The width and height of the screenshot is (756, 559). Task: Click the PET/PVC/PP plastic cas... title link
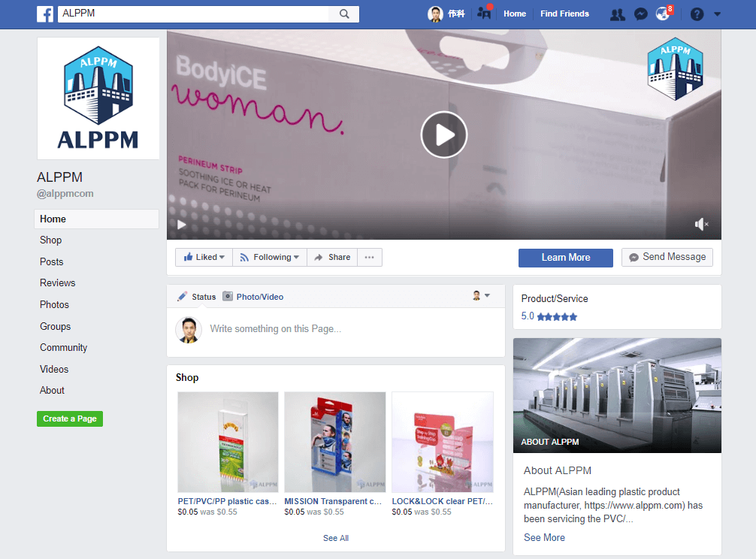227,501
